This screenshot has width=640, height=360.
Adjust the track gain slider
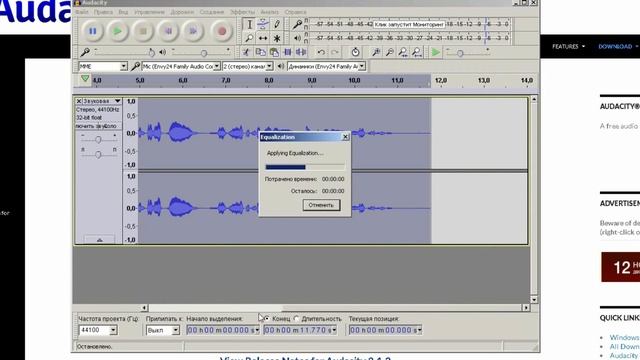pyautogui.click(x=98, y=140)
